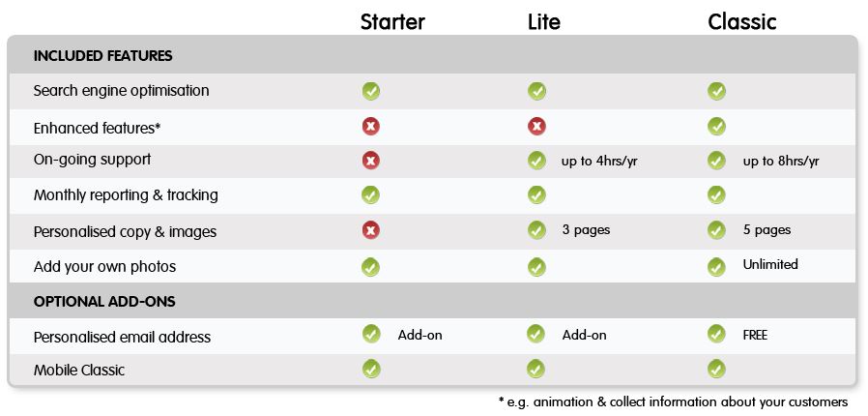Click Starter's red cross for On-going support
This screenshot has height=416, width=868.
click(x=371, y=161)
